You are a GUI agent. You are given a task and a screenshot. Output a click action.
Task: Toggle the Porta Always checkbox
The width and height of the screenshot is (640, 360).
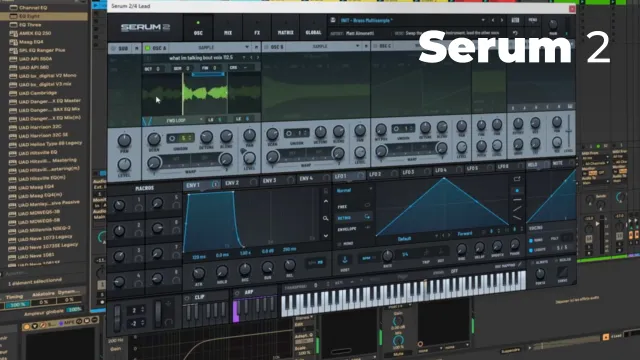532,262
